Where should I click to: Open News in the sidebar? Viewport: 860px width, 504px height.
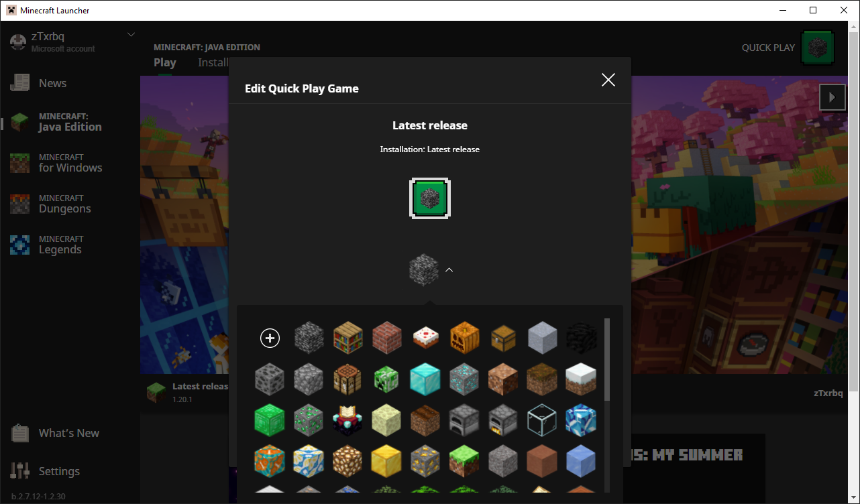pos(70,83)
